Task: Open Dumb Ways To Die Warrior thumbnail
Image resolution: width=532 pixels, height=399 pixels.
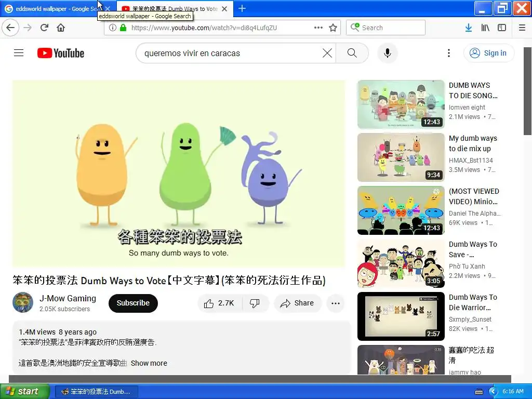Action: (401, 316)
